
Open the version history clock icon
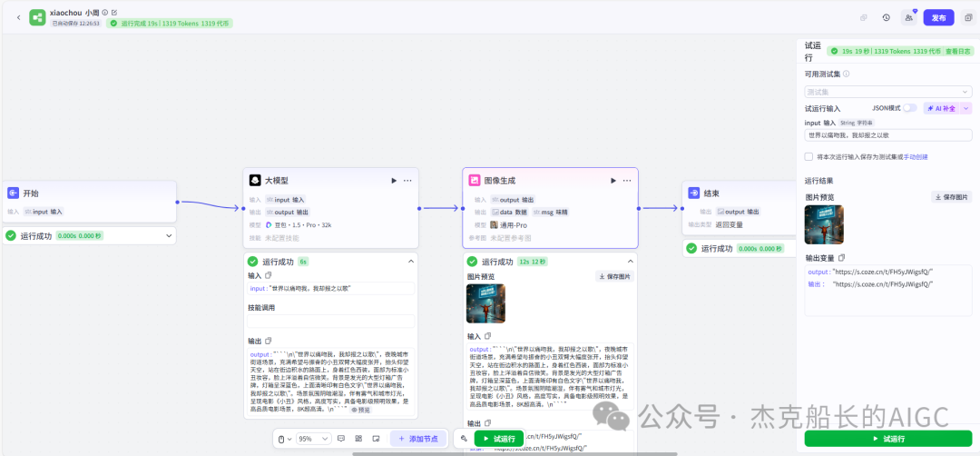[887, 17]
